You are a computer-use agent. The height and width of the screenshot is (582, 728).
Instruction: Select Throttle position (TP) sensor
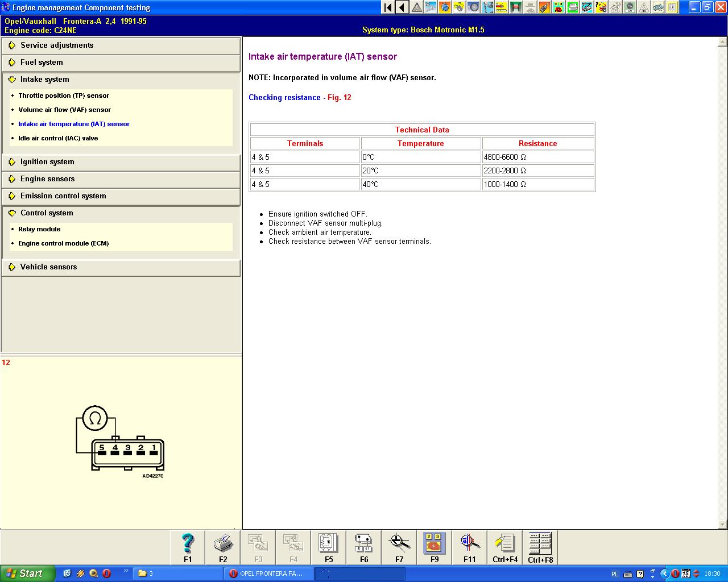64,95
